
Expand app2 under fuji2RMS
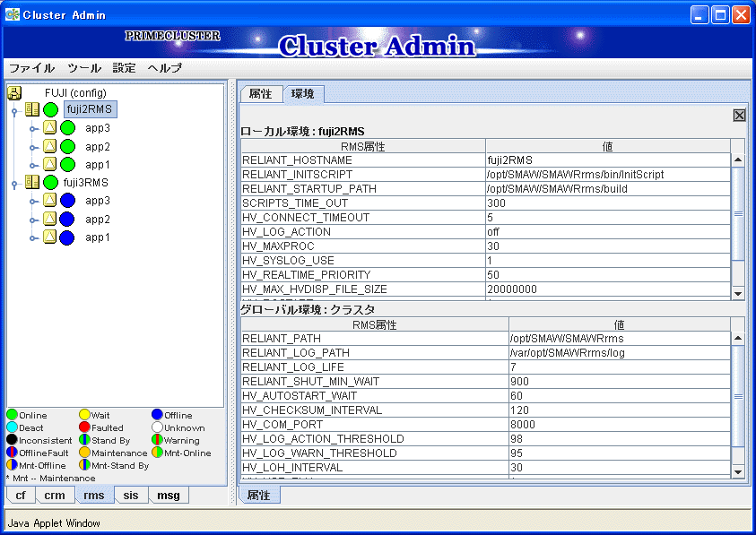click(x=33, y=148)
